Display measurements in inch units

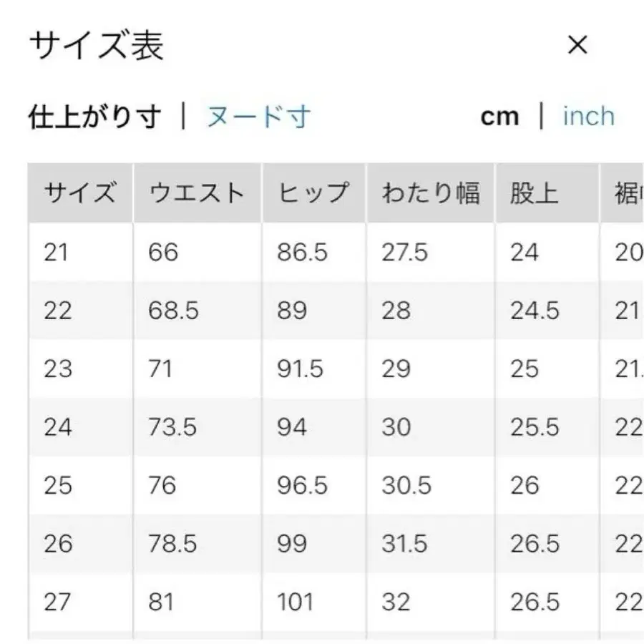[588, 116]
